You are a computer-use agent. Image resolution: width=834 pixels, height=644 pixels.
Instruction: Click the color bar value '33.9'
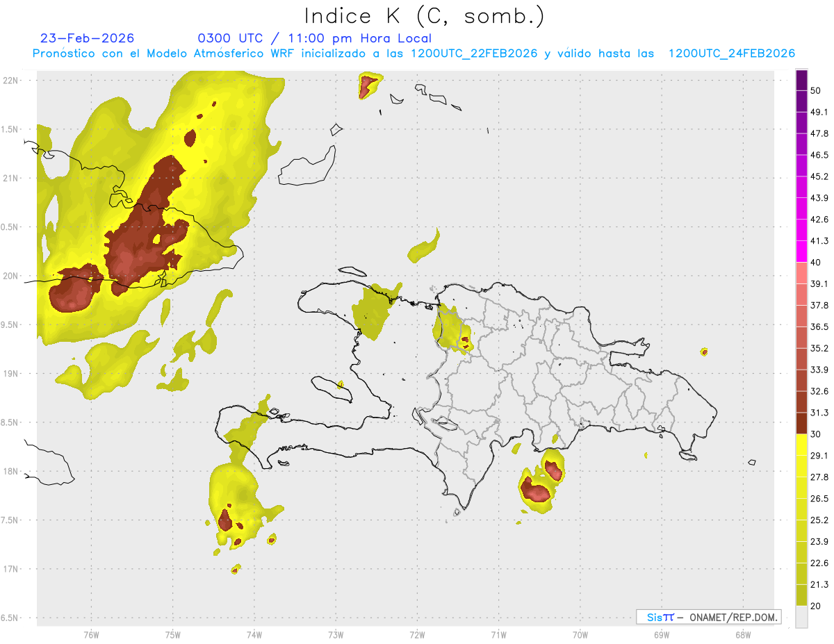[819, 370]
